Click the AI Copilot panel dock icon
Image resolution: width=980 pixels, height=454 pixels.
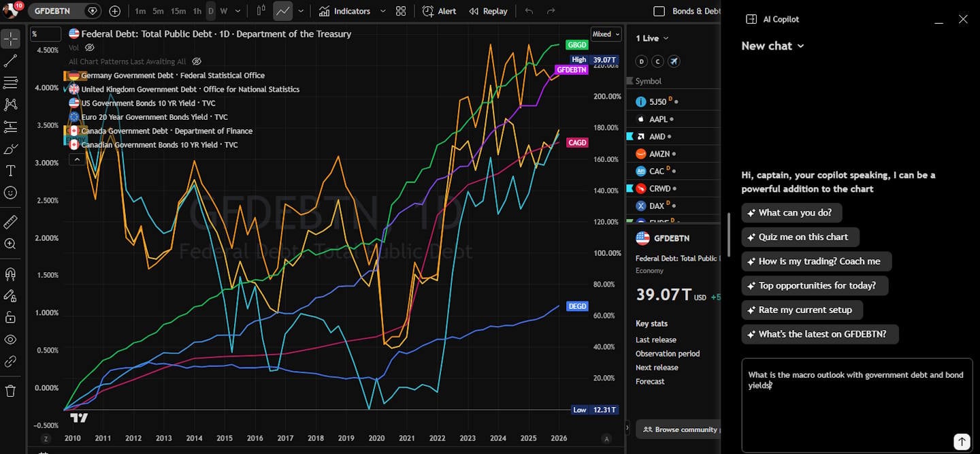pyautogui.click(x=751, y=19)
